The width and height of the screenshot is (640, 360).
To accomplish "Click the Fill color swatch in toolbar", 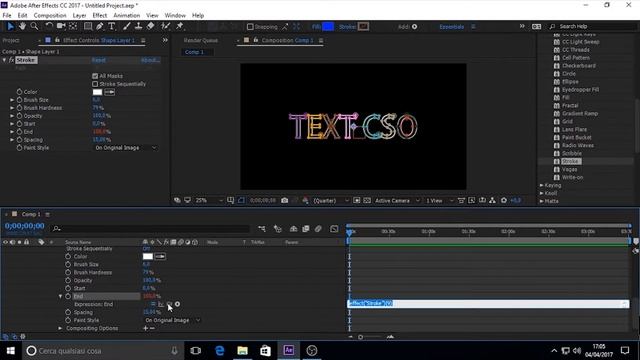I will (328, 27).
